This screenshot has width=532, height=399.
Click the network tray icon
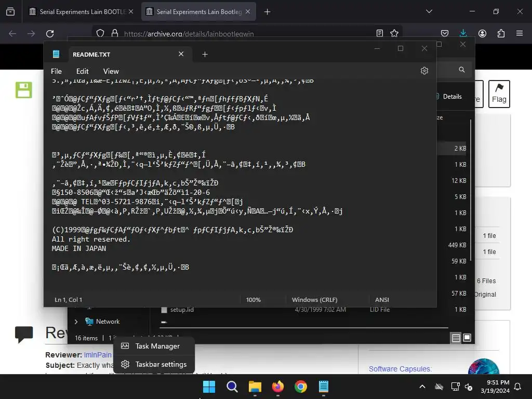point(455,387)
